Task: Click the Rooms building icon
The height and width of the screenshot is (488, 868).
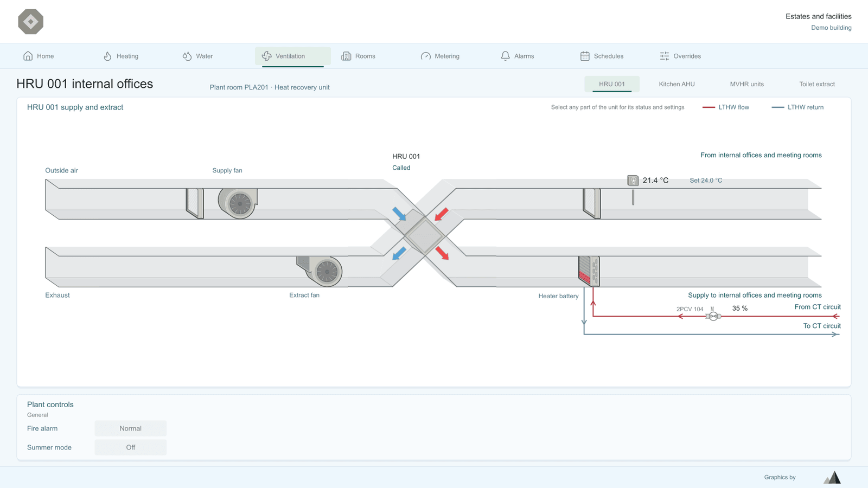Action: [x=346, y=56]
